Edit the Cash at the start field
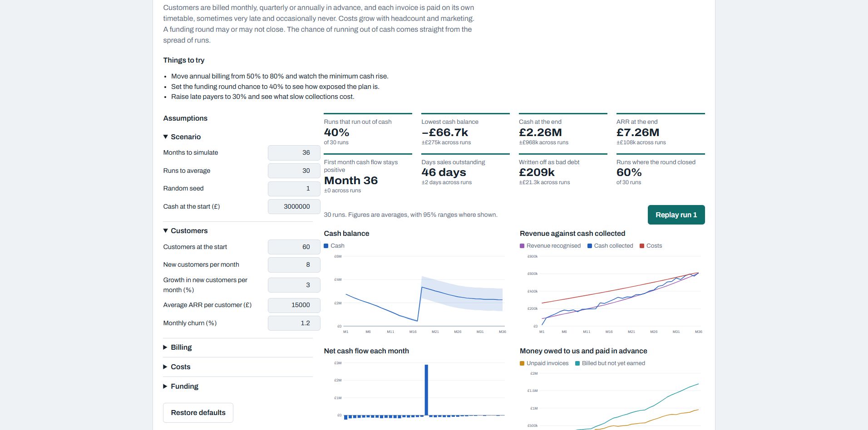This screenshot has height=430, width=868. click(294, 206)
